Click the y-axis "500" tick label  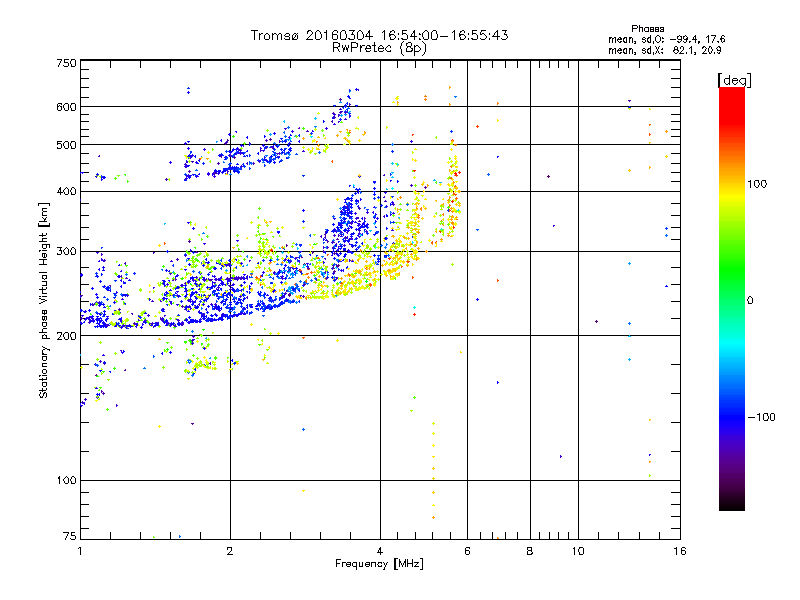pyautogui.click(x=66, y=145)
